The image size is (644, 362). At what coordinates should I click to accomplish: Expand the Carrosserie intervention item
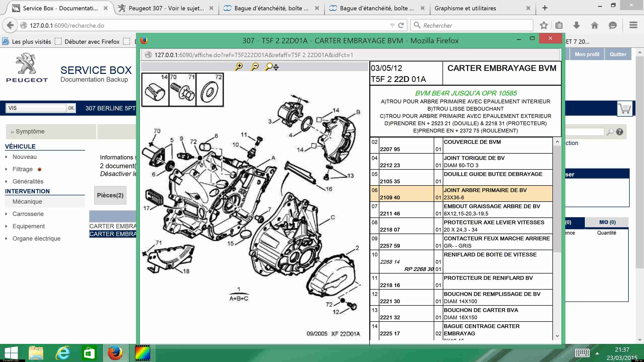(6, 214)
